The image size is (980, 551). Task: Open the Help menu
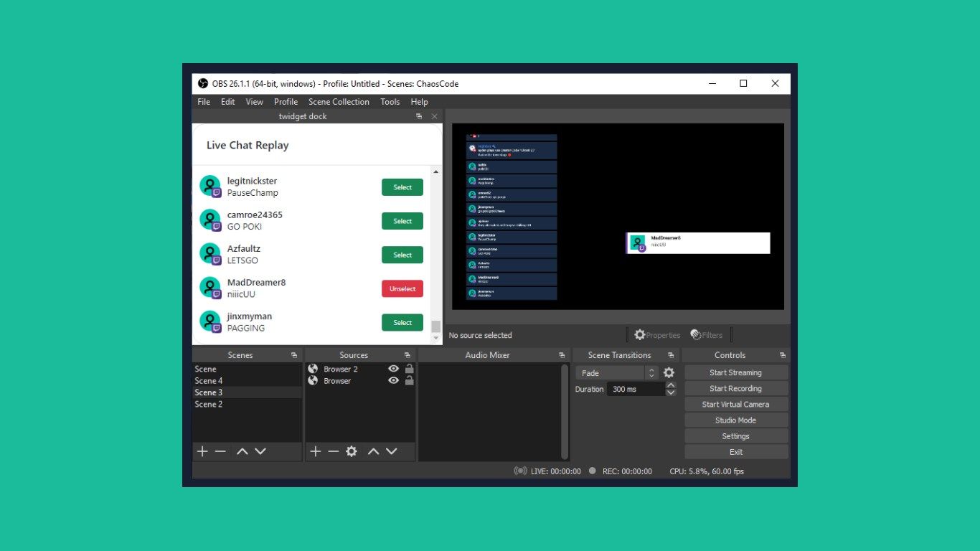click(420, 102)
